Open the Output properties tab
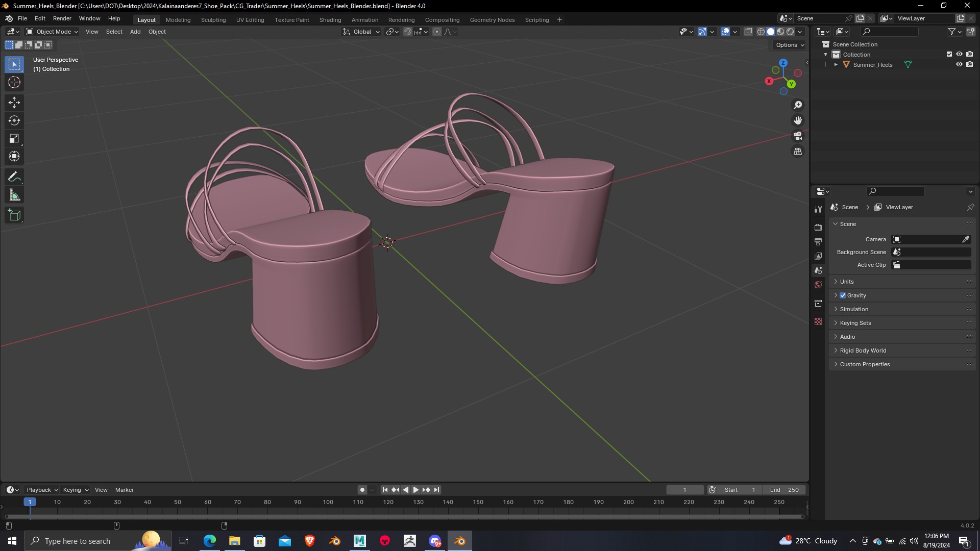Image resolution: width=980 pixels, height=551 pixels. [x=818, y=241]
